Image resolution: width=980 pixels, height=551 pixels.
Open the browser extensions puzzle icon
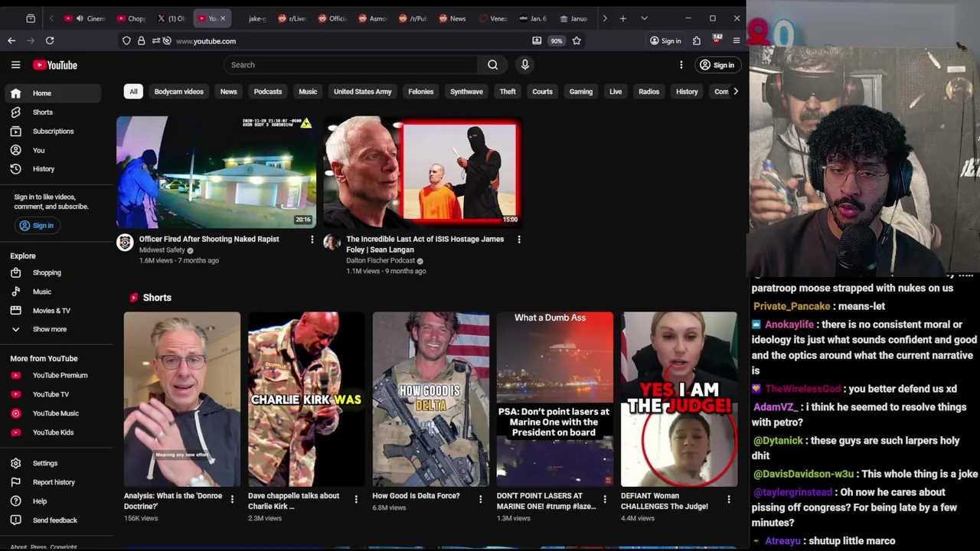pyautogui.click(x=697, y=41)
